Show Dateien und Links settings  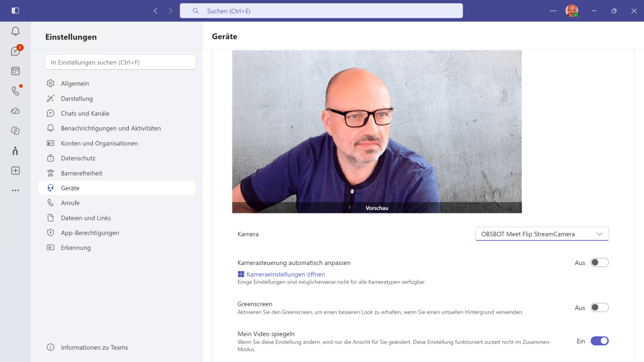[x=117, y=218]
